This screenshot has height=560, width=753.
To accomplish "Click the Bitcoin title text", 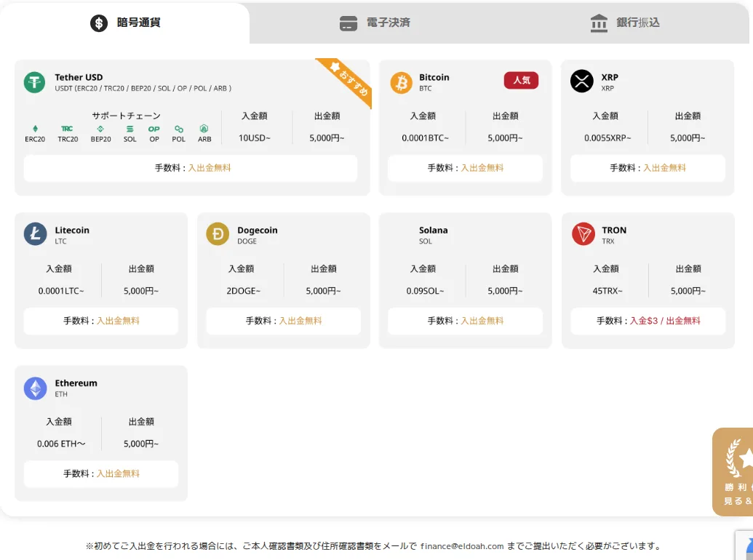I will 434,77.
